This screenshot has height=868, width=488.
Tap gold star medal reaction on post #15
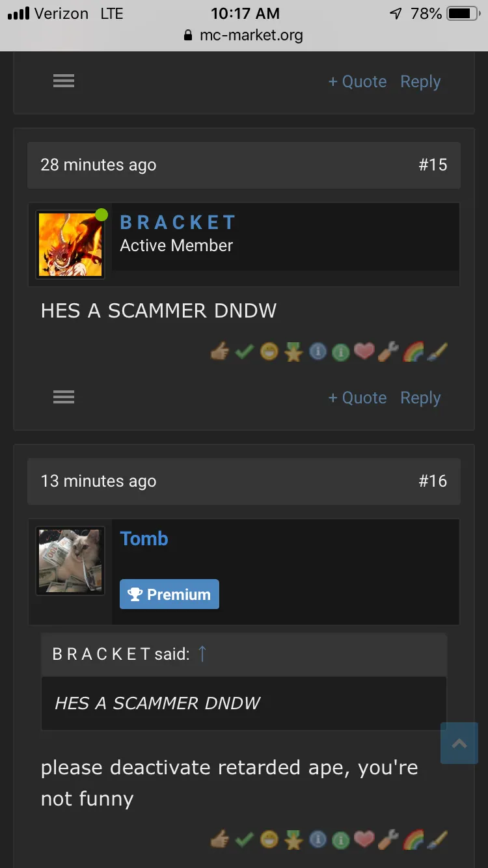coord(293,352)
